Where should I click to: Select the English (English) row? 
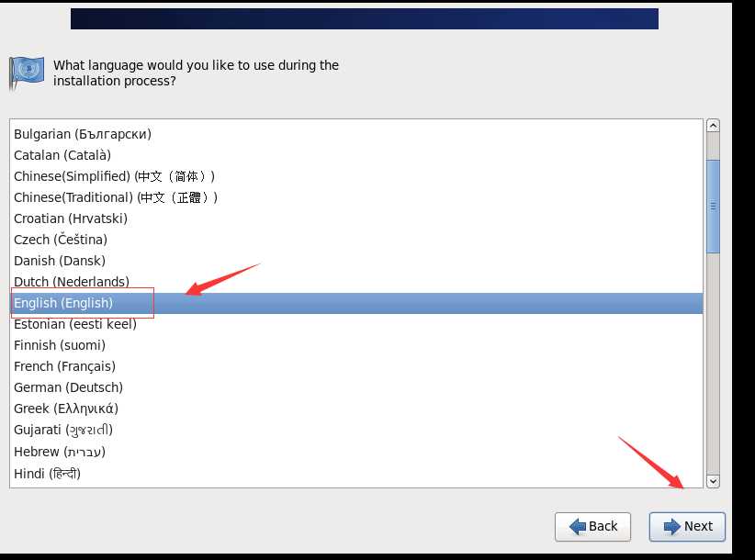355,303
